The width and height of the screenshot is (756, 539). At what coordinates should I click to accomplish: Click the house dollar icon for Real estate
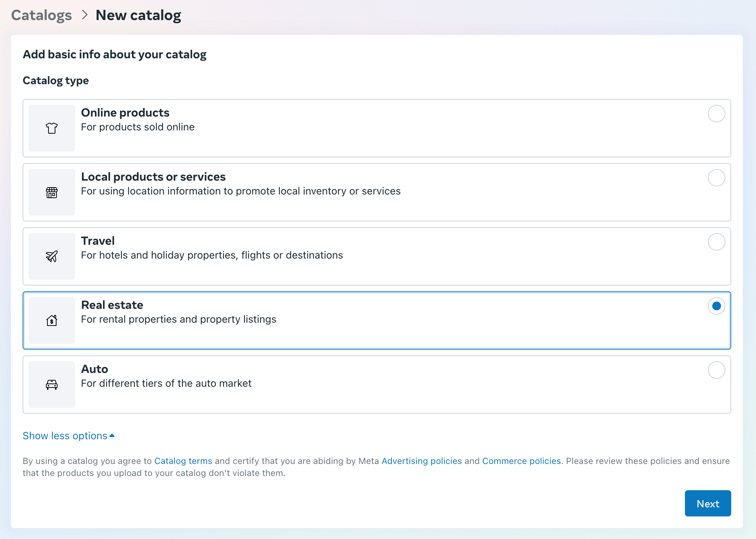pyautogui.click(x=52, y=320)
